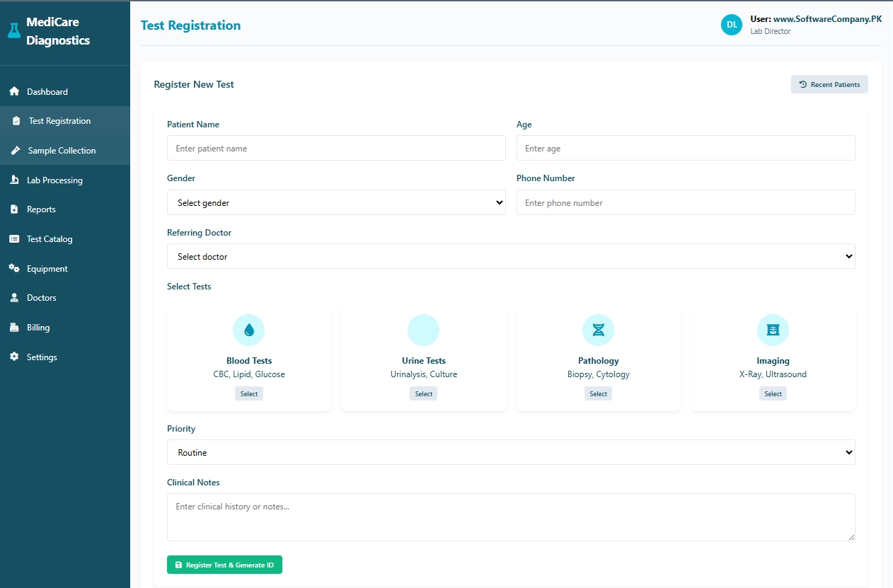Focus the Patient Name input field
The width and height of the screenshot is (893, 588).
[x=336, y=149]
